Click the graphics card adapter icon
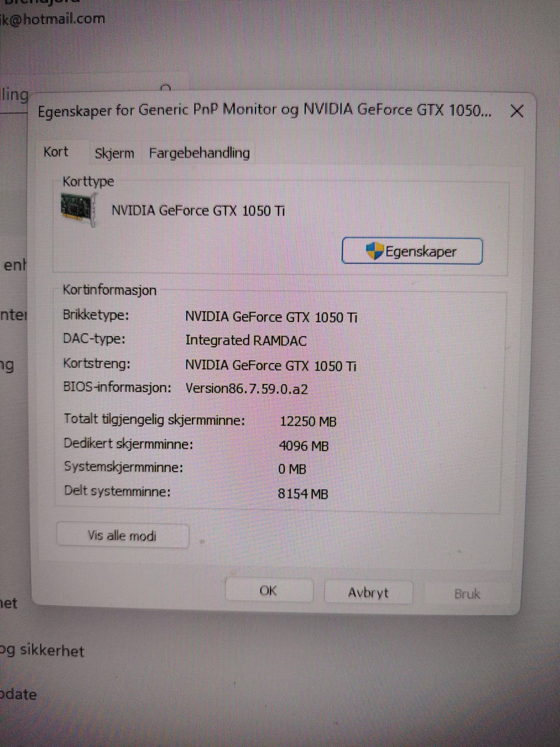 78,210
